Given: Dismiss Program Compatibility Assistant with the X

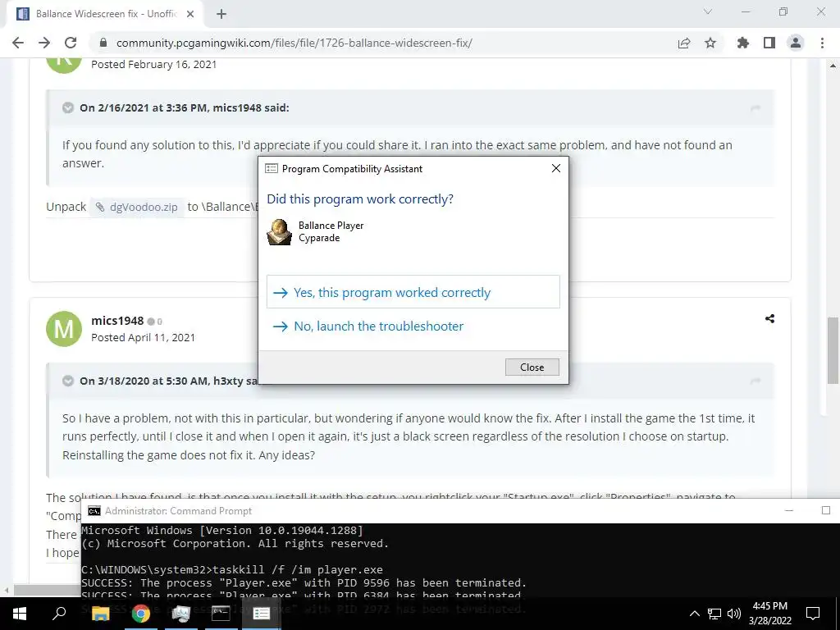Looking at the screenshot, I should [x=556, y=168].
